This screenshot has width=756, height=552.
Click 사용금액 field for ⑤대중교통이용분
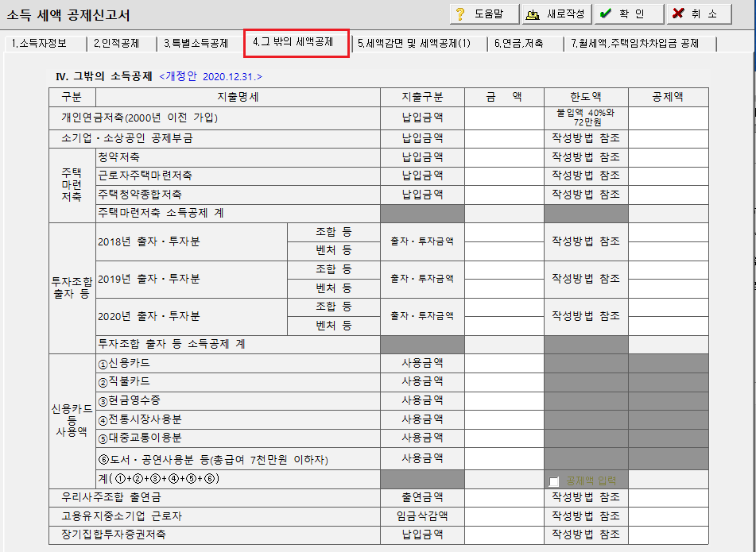[504, 438]
